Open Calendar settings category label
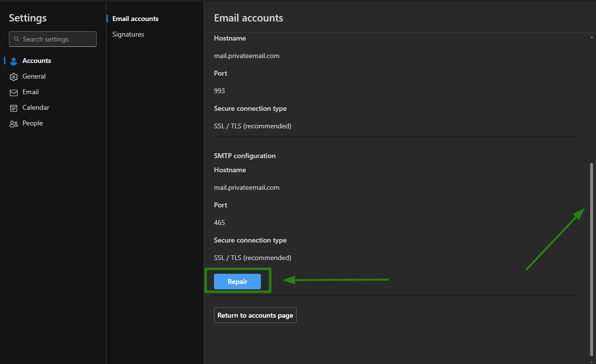Screen dimensions: 596x364 click(36, 107)
